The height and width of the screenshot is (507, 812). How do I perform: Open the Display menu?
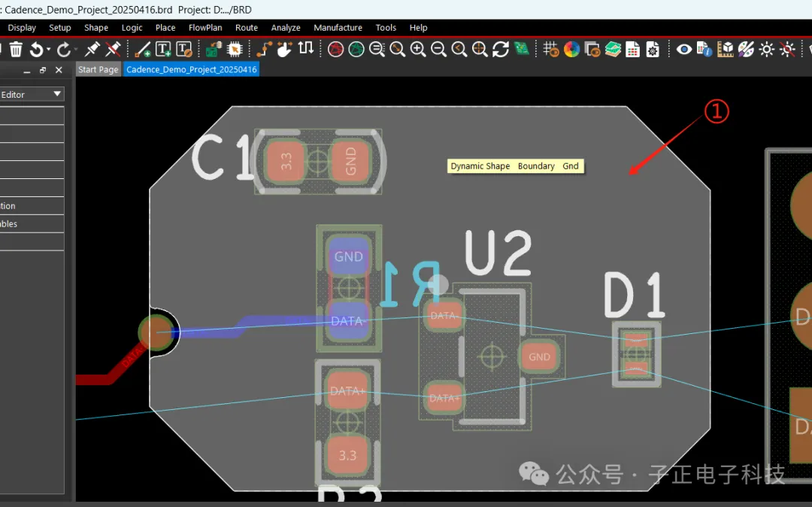tap(22, 27)
